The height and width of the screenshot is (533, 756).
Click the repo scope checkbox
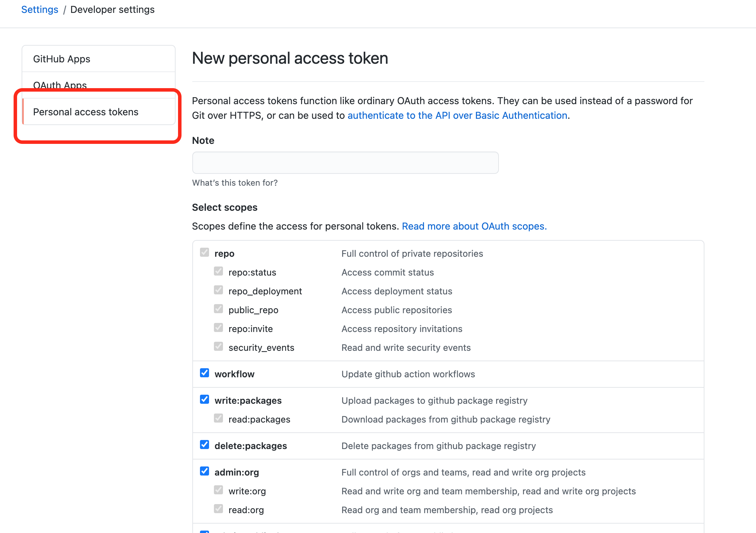point(205,253)
